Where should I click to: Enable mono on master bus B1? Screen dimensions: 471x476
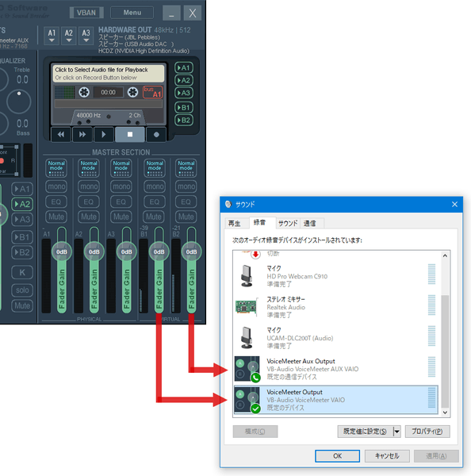pyautogui.click(x=155, y=186)
